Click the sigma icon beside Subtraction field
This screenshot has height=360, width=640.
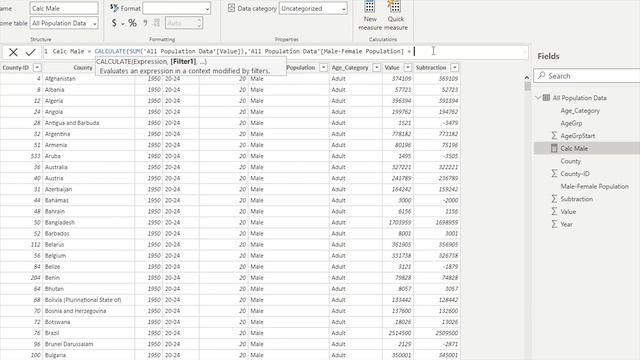click(x=554, y=199)
